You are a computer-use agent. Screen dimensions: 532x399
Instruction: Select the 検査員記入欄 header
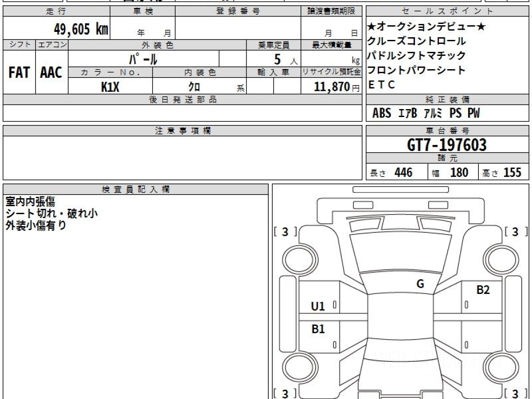click(136, 189)
